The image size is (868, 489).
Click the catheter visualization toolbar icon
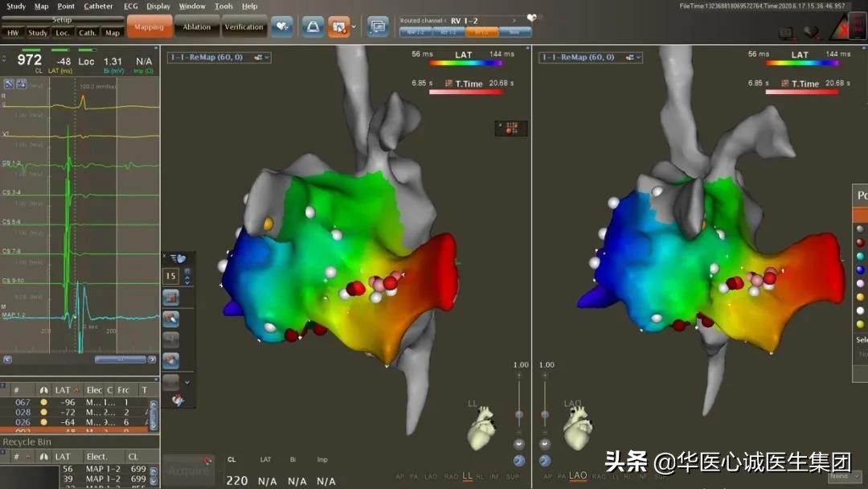pos(313,26)
